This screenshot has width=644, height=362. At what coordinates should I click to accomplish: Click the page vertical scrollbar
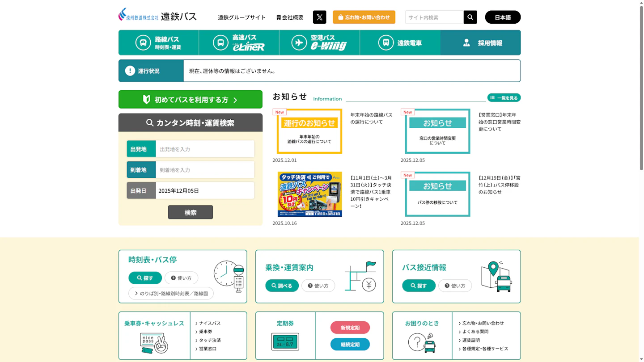641,89
